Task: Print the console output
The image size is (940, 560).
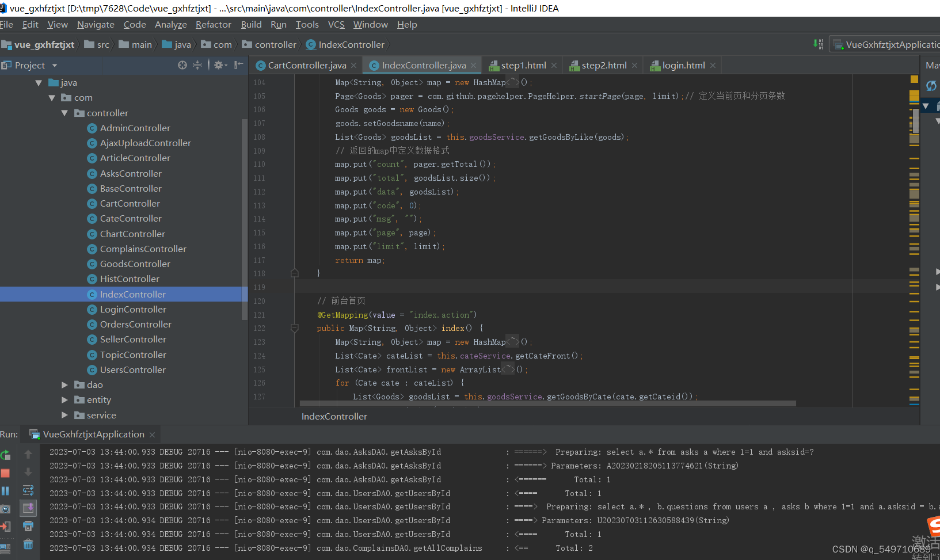Action: tap(28, 525)
